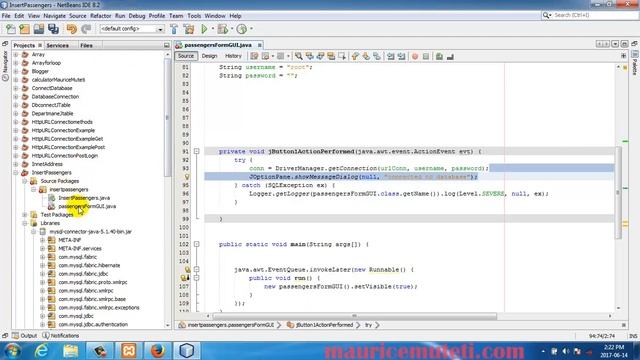Viewport: 640px width, 360px height.
Task: Open the Run Project dropdown arrow
Action: 212,29
